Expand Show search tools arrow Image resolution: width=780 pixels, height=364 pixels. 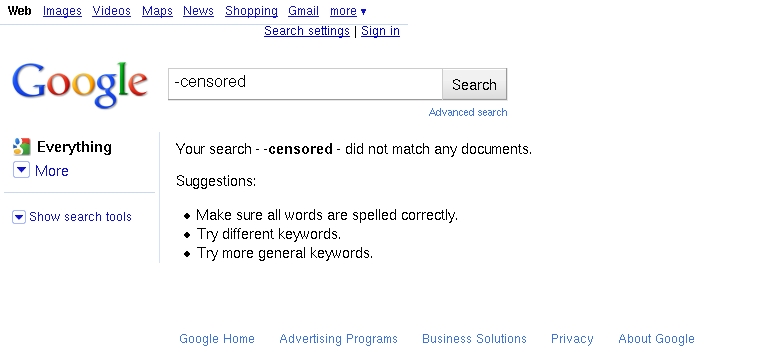pyautogui.click(x=19, y=217)
